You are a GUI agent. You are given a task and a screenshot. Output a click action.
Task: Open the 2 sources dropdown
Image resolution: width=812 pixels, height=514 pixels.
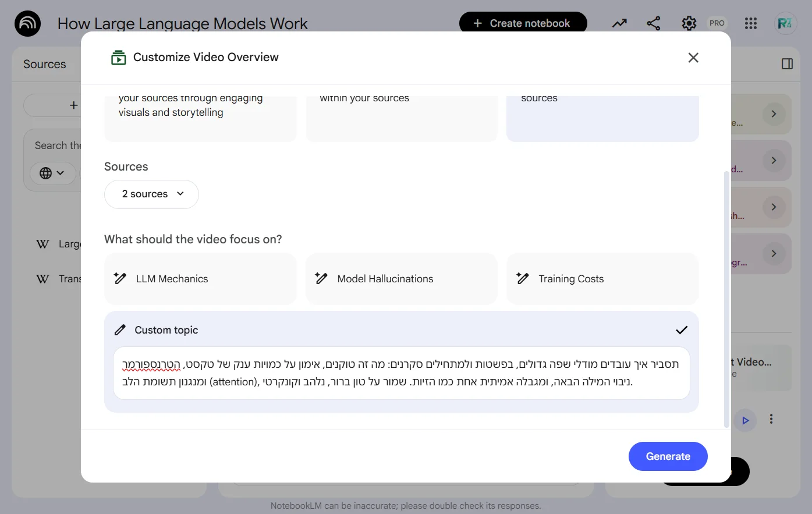(151, 194)
